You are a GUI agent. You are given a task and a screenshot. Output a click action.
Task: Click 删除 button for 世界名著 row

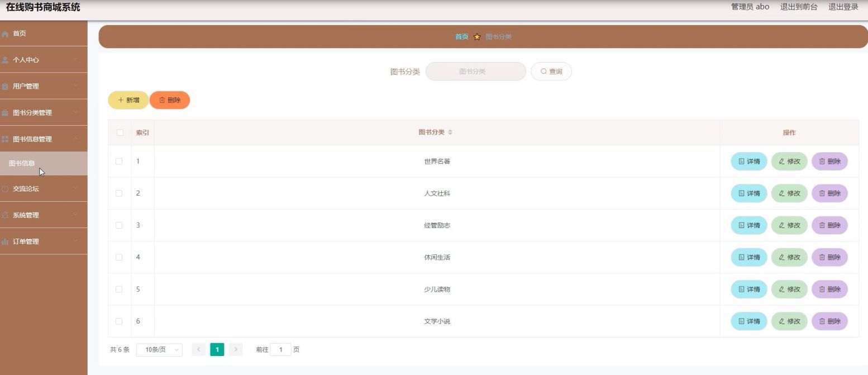(829, 162)
